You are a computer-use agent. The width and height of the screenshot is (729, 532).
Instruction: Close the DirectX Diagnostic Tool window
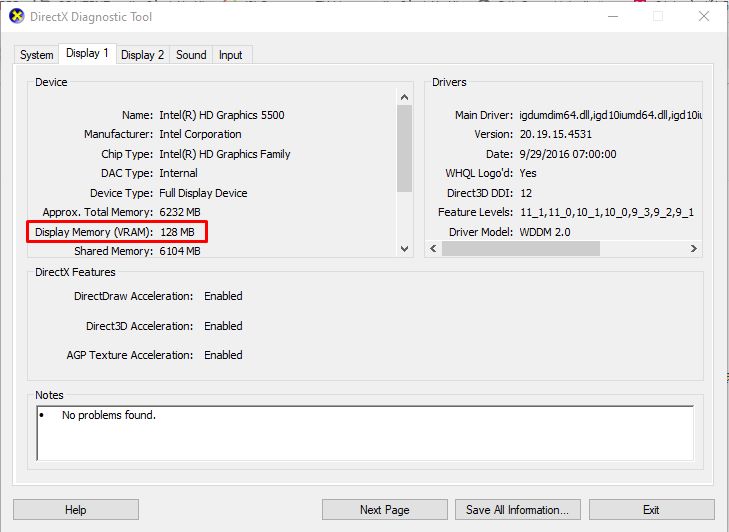click(704, 16)
